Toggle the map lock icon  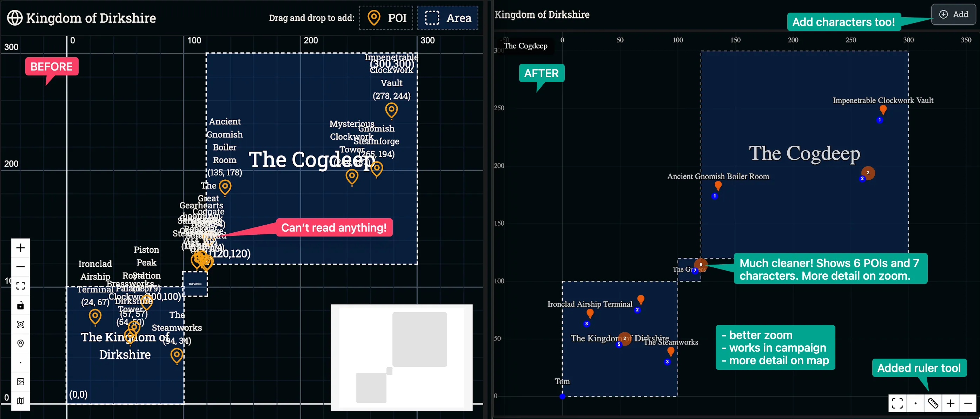[x=21, y=305]
